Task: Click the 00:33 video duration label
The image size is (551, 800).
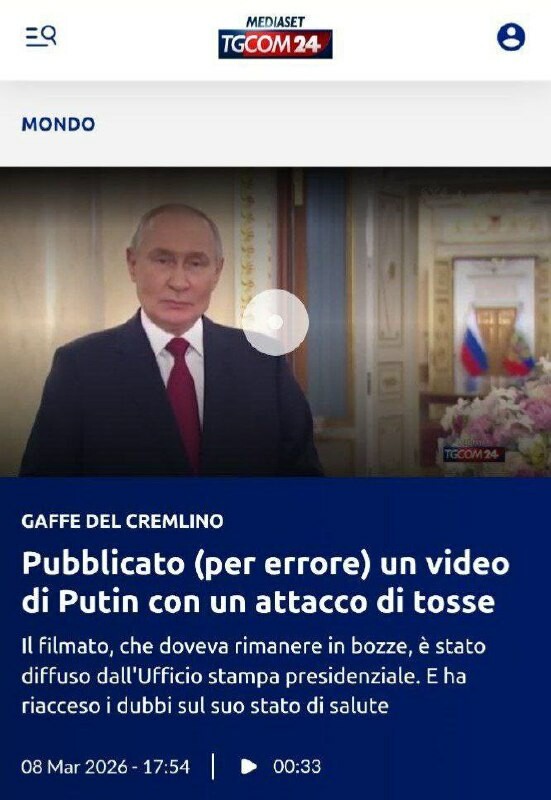Action: pos(297,766)
